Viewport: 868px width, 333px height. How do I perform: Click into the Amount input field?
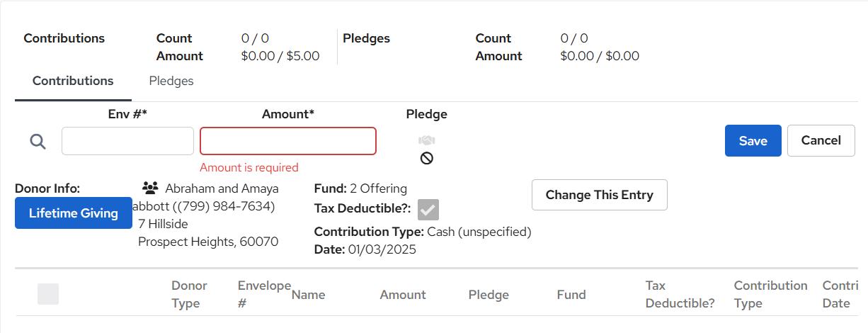(288, 141)
